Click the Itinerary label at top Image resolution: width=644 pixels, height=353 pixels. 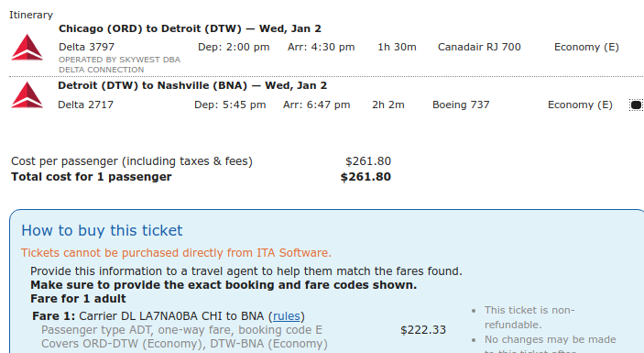31,15
